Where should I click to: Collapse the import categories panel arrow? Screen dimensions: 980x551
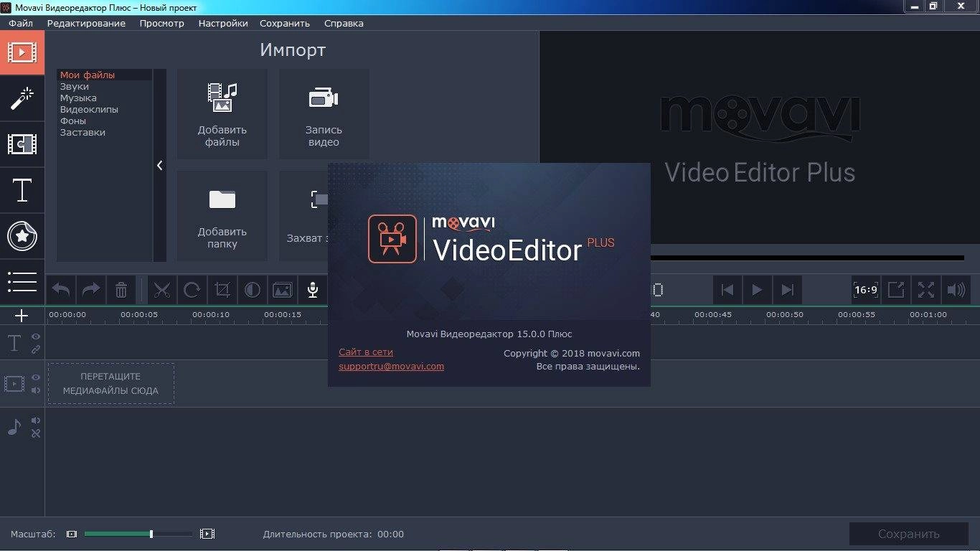(159, 166)
